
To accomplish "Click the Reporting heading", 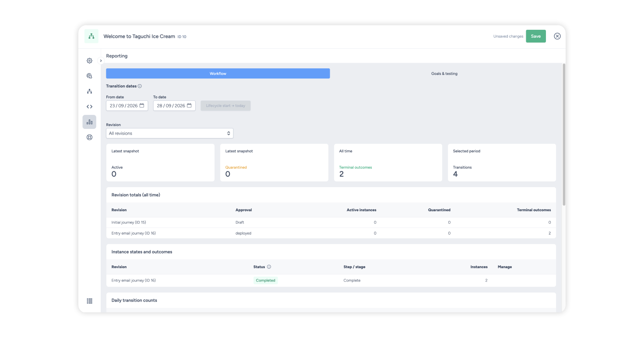I will point(117,56).
